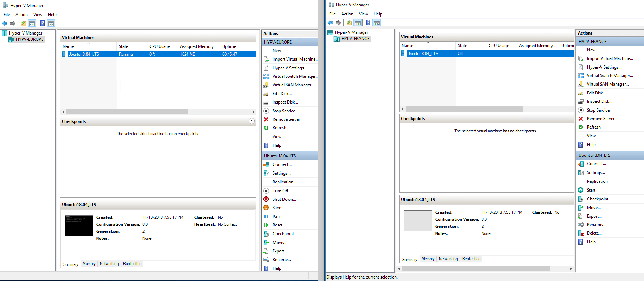Select the Running Ubuntu18.04_LTS row on HYPV-EUROPE
Viewport: 644px width, 281px height.
coord(159,54)
